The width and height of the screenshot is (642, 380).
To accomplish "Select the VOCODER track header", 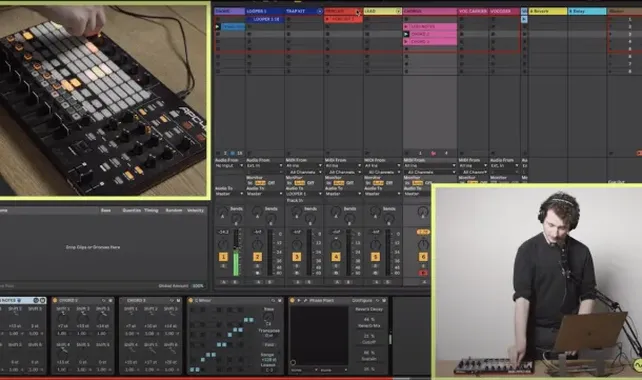I will click(504, 11).
